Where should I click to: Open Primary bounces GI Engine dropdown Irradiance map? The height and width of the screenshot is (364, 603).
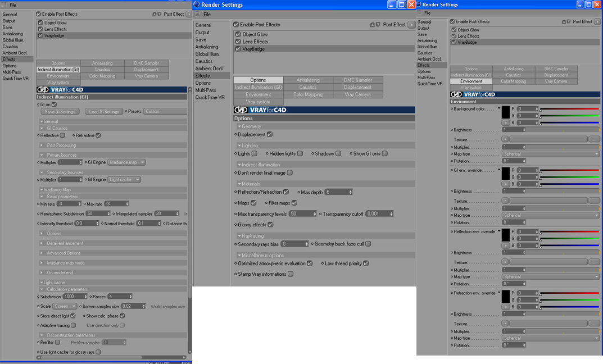click(126, 162)
